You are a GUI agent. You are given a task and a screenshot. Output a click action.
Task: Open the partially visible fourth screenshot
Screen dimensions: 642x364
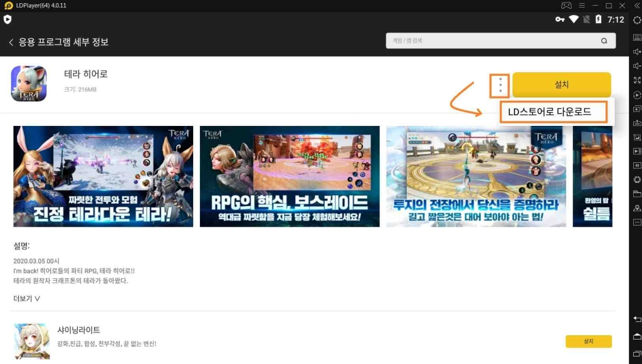coord(592,176)
